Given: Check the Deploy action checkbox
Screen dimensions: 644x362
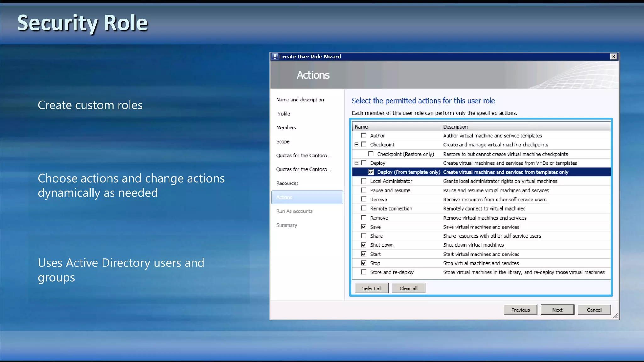Looking at the screenshot, I should pos(364,163).
